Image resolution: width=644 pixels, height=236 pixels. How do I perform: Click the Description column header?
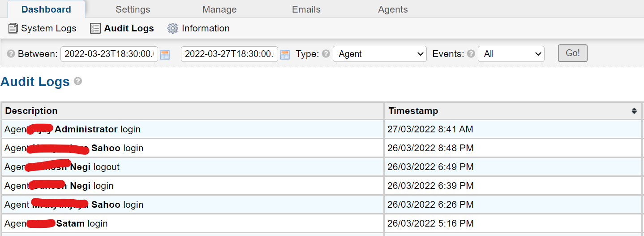pyautogui.click(x=31, y=111)
